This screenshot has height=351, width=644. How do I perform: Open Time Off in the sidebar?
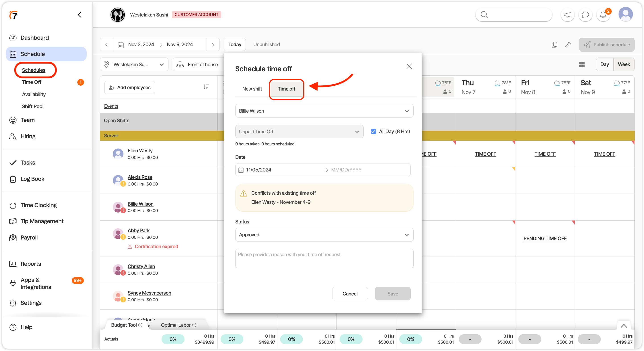32,82
